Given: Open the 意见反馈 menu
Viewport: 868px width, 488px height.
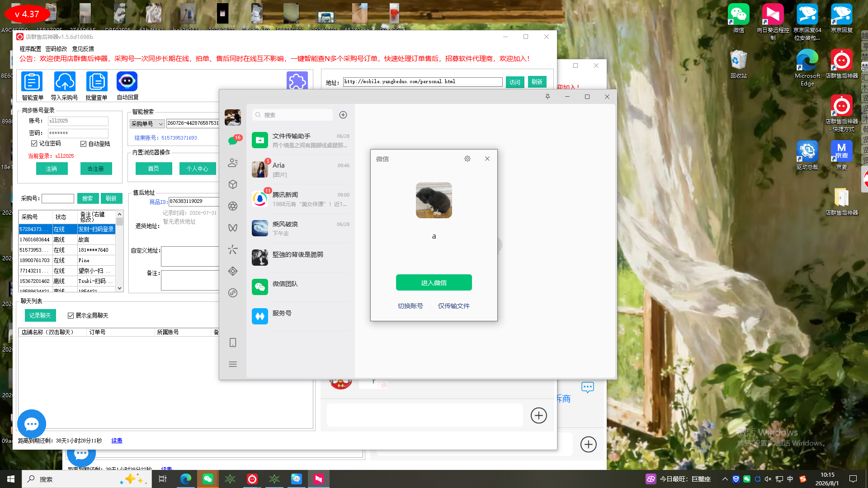Looking at the screenshot, I should click(x=83, y=49).
